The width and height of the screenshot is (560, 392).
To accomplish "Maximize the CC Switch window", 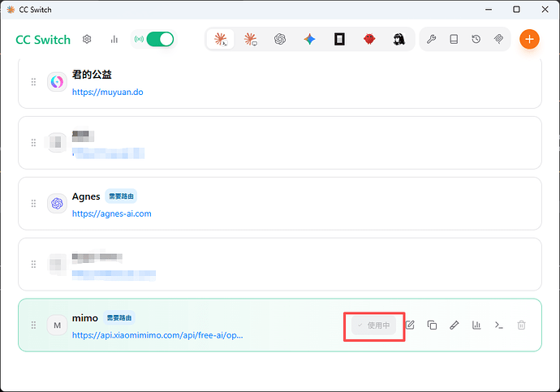I will click(516, 9).
